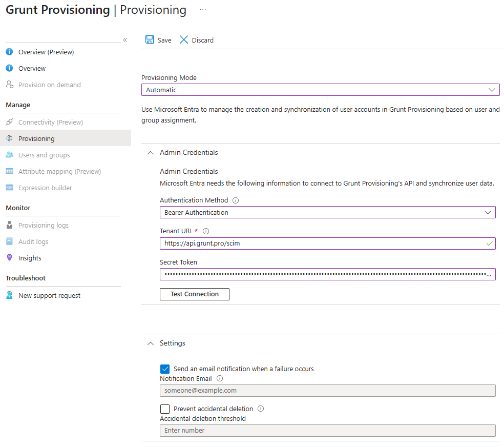Uncheck Send an email notification checkbox
Screen dimensions: 504x447
point(165,369)
